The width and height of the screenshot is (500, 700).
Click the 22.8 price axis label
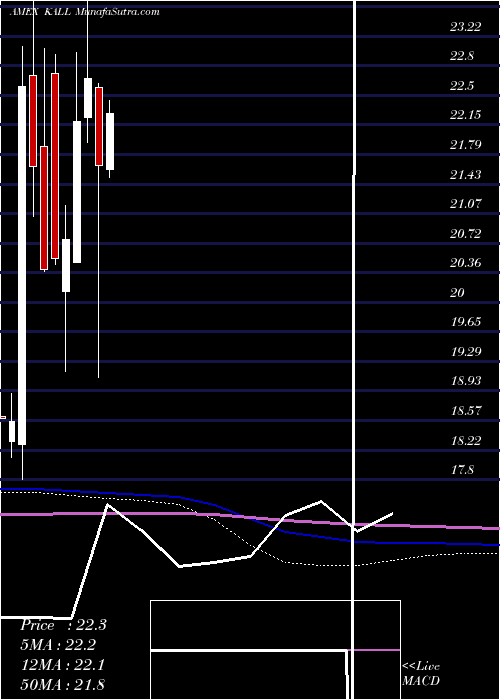[x=462, y=56]
